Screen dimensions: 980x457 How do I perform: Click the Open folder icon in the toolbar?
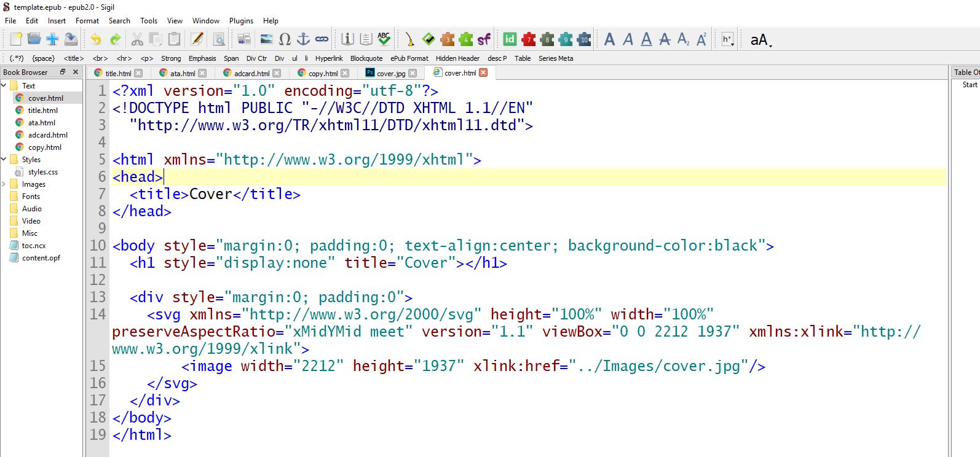pos(34,39)
